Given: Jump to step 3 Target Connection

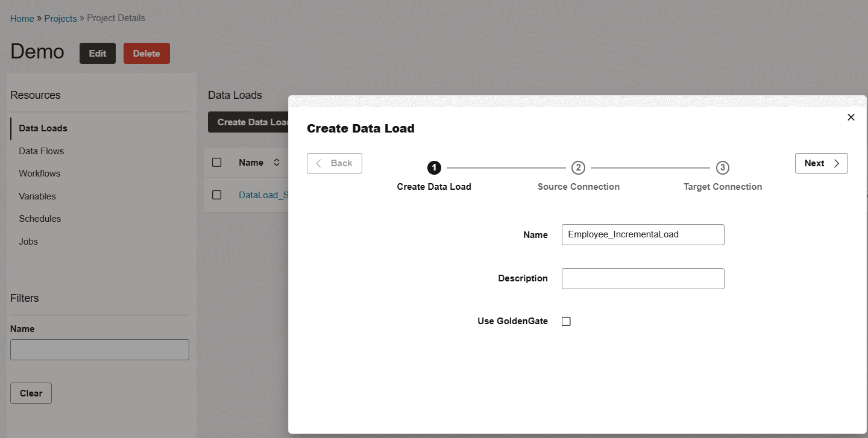Looking at the screenshot, I should [x=723, y=167].
